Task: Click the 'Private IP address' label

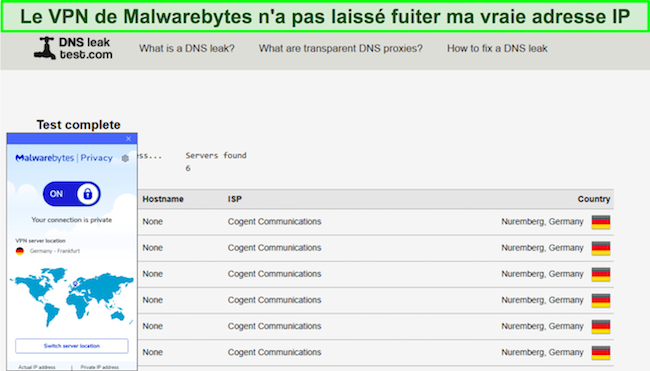Action: [x=99, y=367]
